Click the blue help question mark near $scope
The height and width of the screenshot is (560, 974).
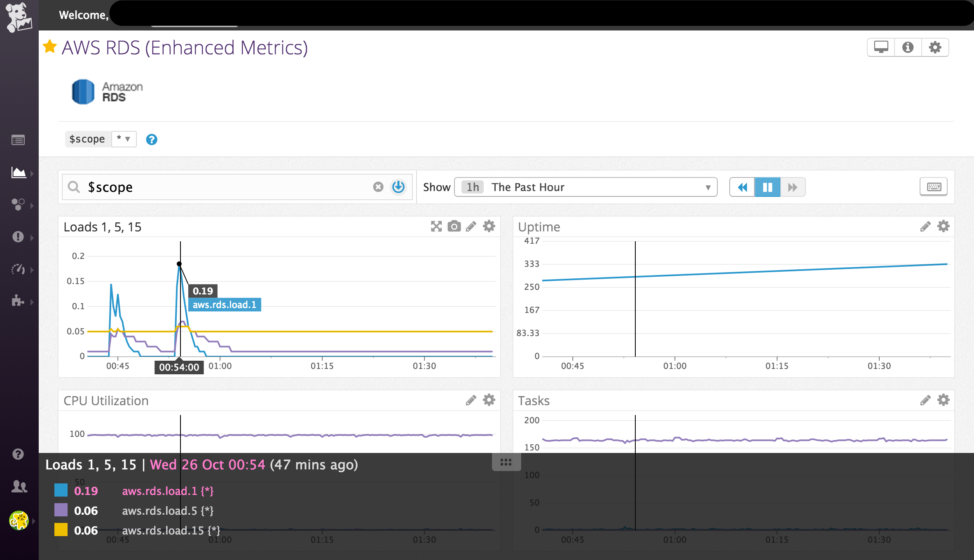pyautogui.click(x=151, y=140)
